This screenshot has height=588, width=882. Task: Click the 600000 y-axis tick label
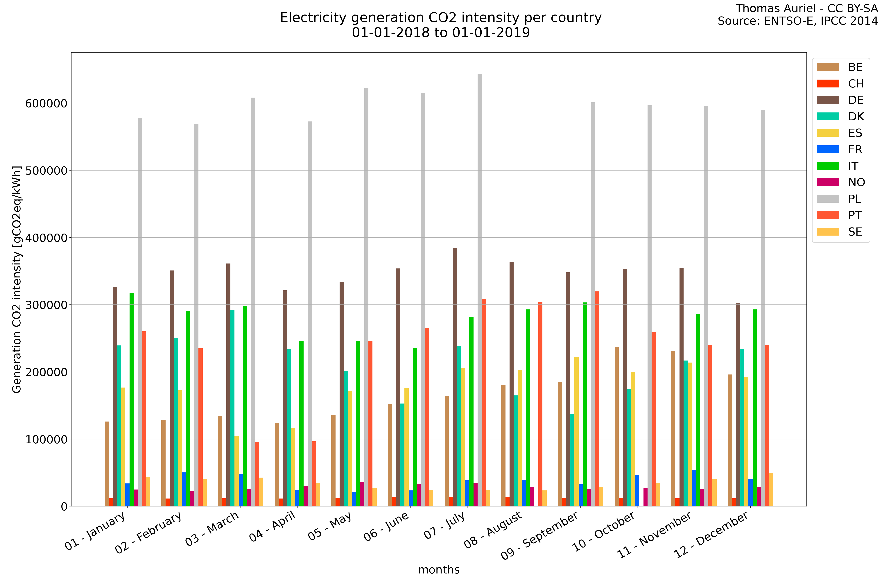coord(46,103)
